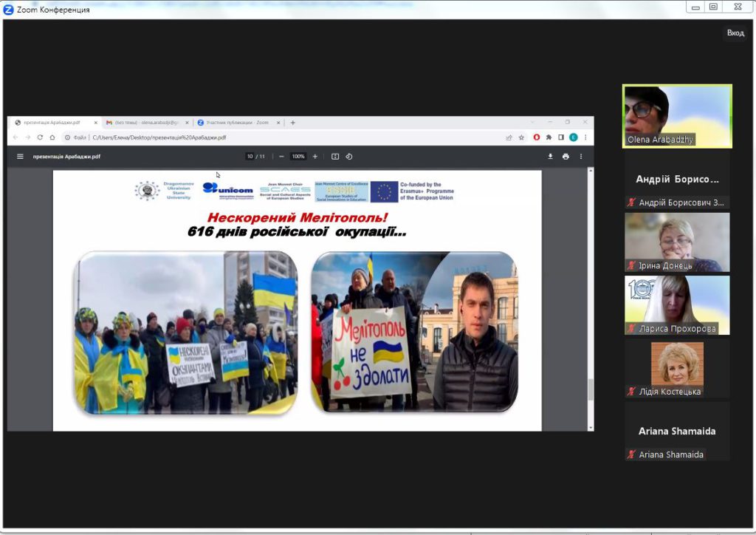Download the PDF presentation file

(x=550, y=157)
